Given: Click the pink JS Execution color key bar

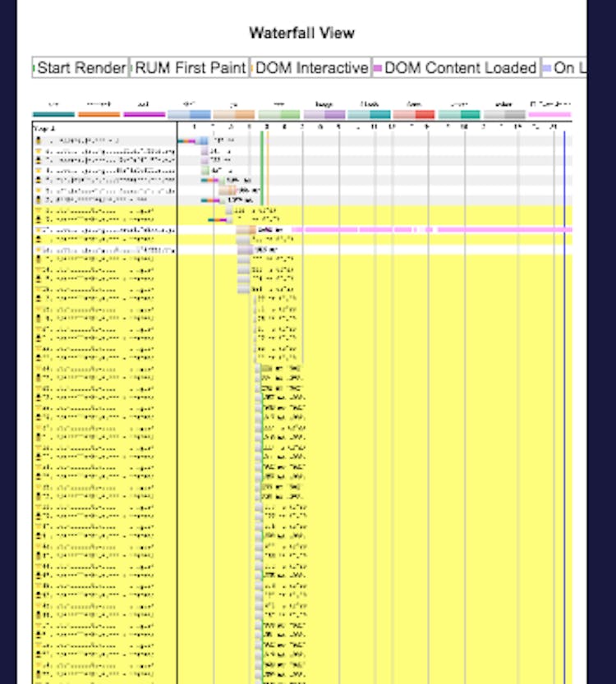Looking at the screenshot, I should click(x=549, y=115).
